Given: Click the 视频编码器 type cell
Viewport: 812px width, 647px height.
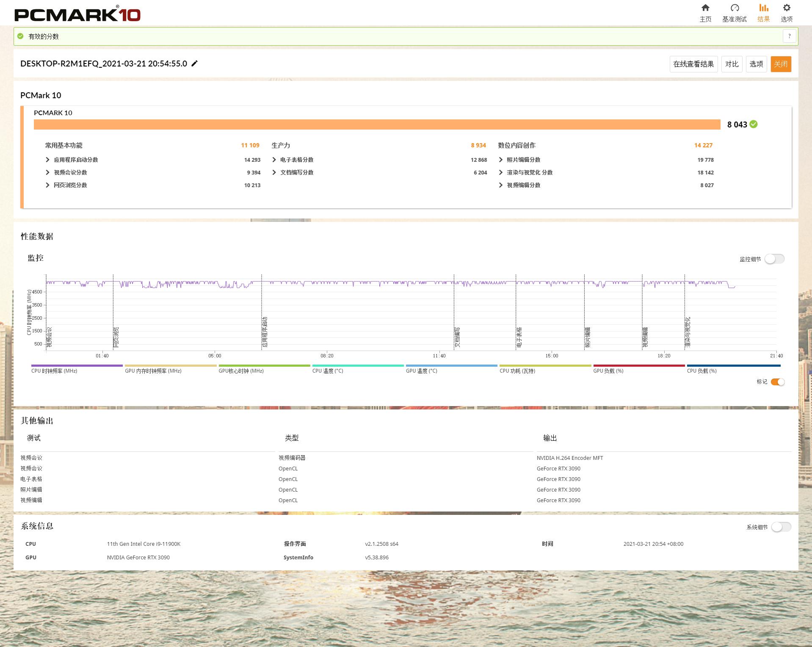Looking at the screenshot, I should click(292, 458).
